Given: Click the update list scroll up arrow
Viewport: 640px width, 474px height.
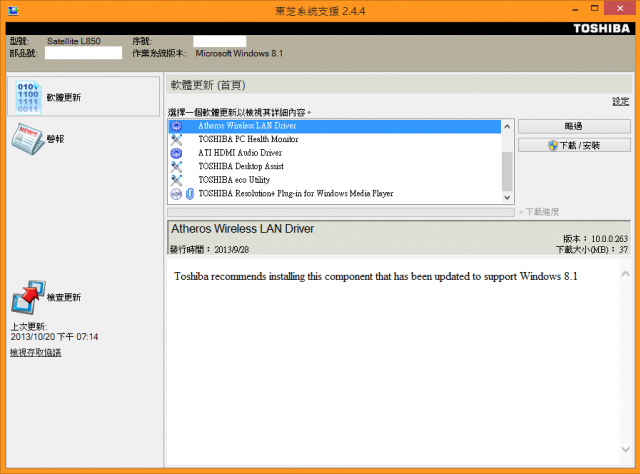Looking at the screenshot, I should point(507,127).
